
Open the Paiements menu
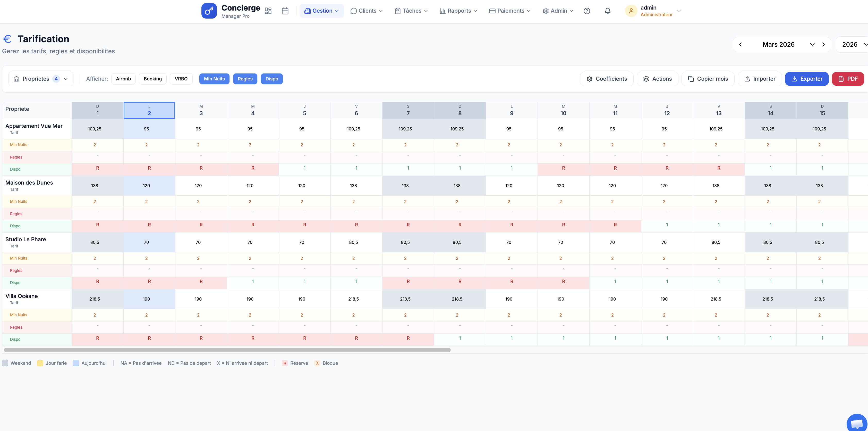click(x=509, y=11)
